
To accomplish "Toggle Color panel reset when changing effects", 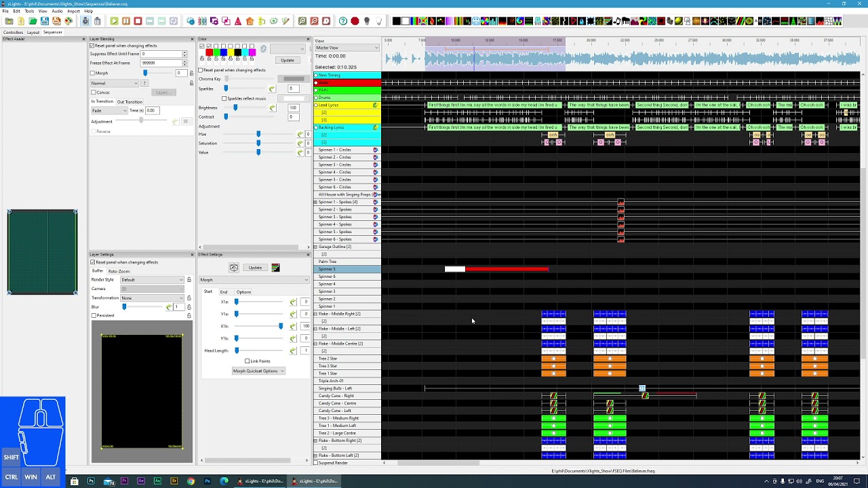I will (x=201, y=70).
